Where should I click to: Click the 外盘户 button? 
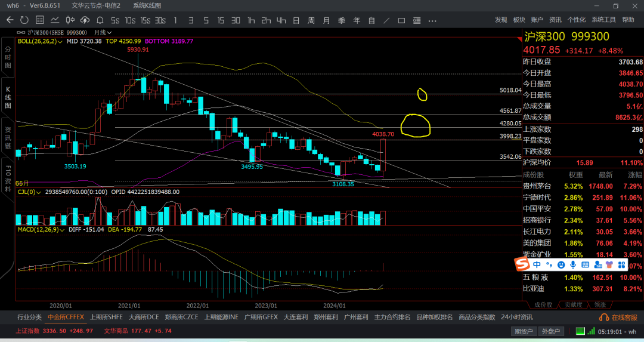[550, 331]
